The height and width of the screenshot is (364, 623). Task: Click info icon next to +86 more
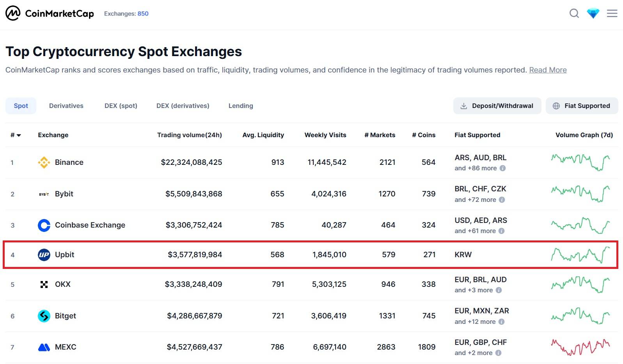click(x=502, y=168)
